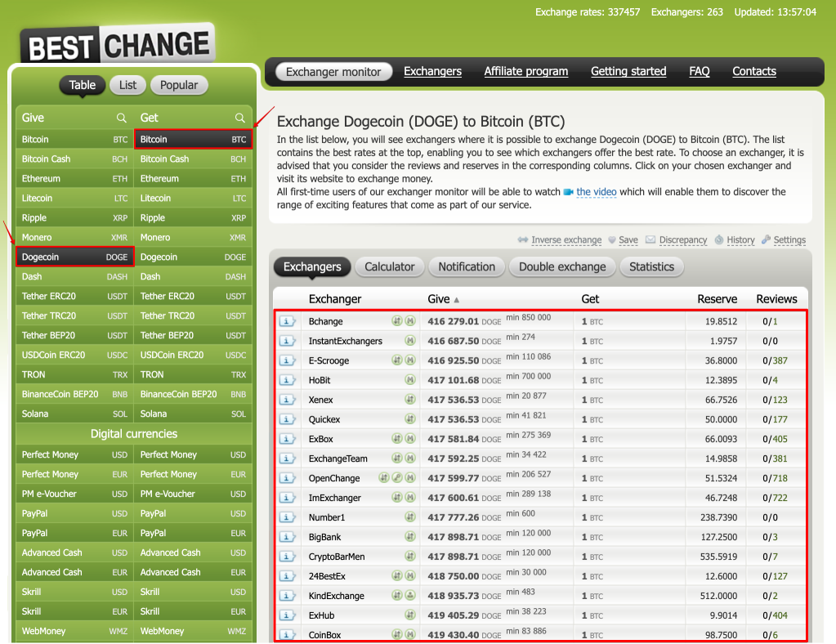Open info icon for ExchangeTeam row
836x644 pixels.
(x=287, y=458)
